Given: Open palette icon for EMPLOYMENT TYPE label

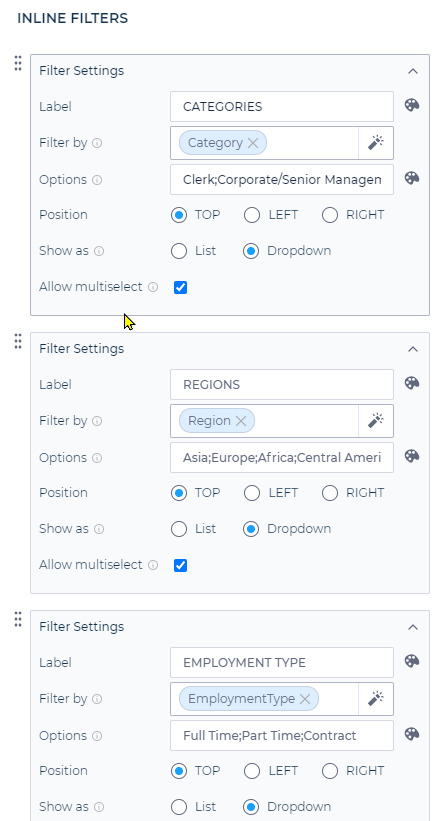Looking at the screenshot, I should point(412,661).
